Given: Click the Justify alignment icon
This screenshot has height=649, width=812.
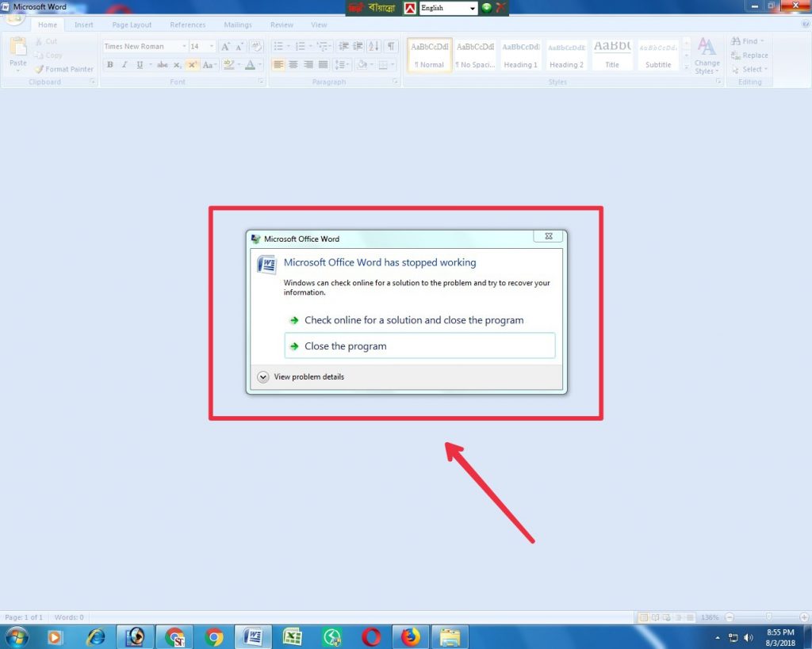Looking at the screenshot, I should coord(324,65).
